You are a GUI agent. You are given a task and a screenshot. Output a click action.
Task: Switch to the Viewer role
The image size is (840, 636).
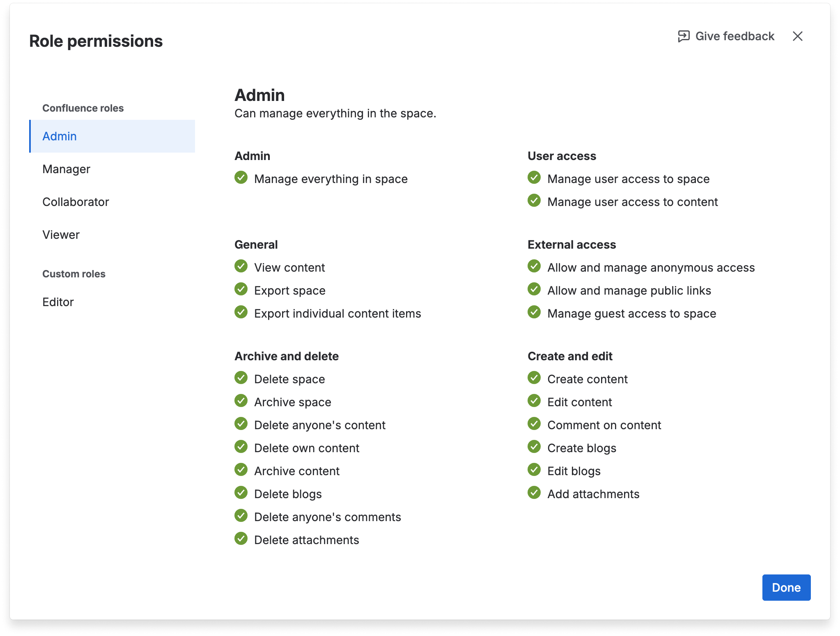click(61, 234)
